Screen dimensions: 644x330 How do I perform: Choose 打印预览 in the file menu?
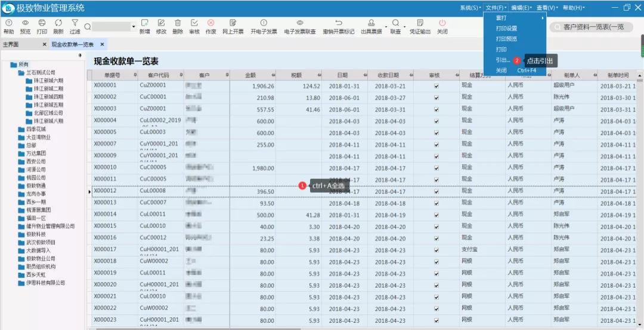(515, 39)
